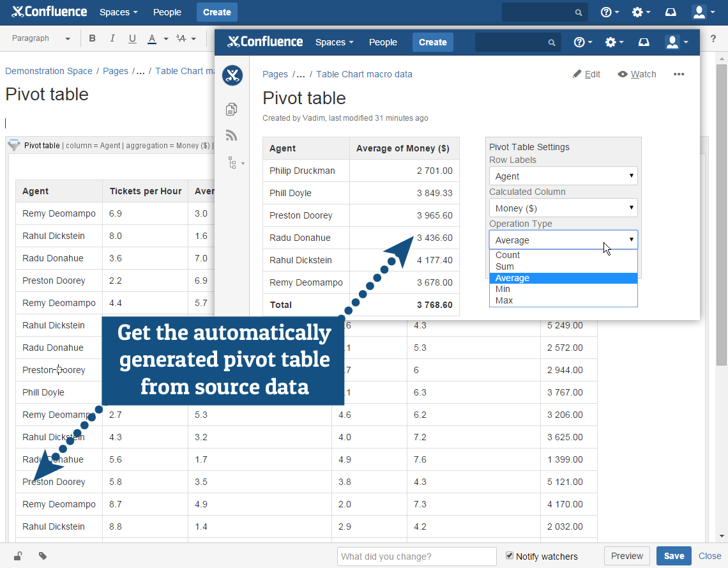Click the labels tag icon
728x568 pixels.
pos(43,556)
